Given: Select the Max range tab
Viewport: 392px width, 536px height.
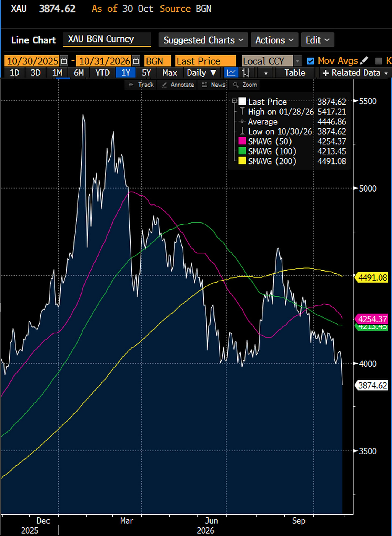Looking at the screenshot, I should [x=170, y=73].
